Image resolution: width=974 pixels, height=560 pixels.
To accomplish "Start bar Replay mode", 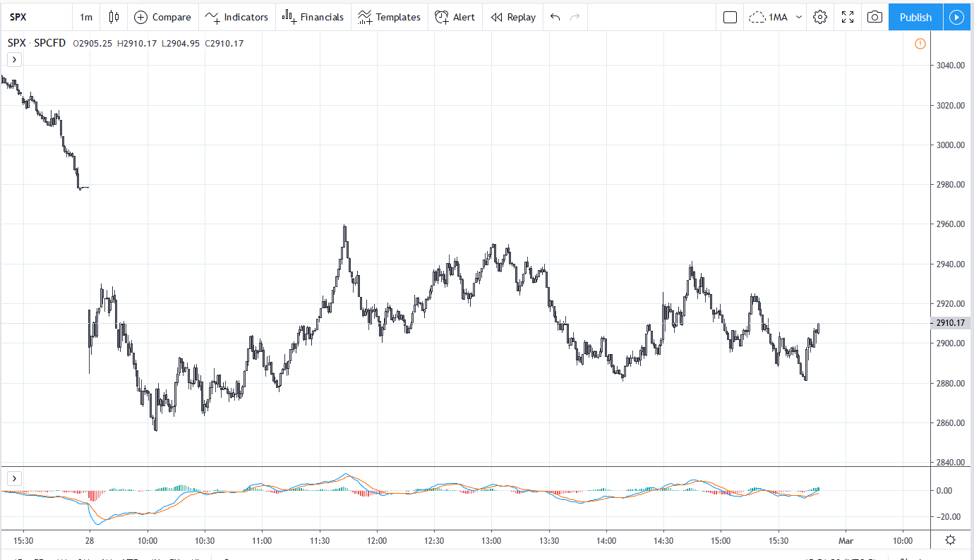I will point(513,17).
